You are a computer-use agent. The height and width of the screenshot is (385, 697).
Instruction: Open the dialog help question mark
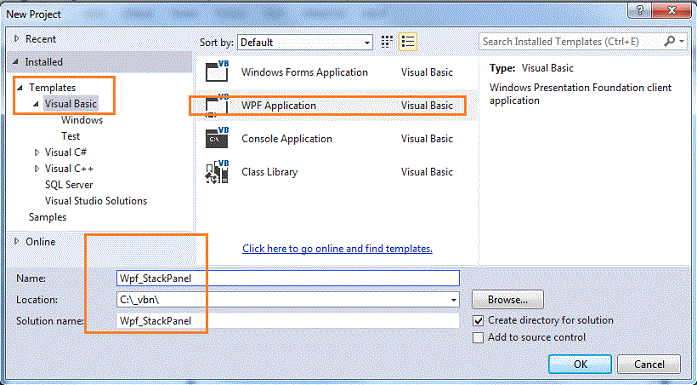pos(641,10)
